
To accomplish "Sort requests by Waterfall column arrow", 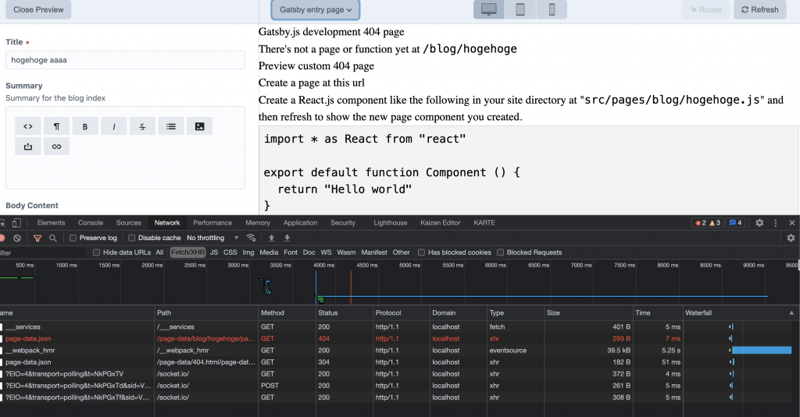I will [x=792, y=313].
